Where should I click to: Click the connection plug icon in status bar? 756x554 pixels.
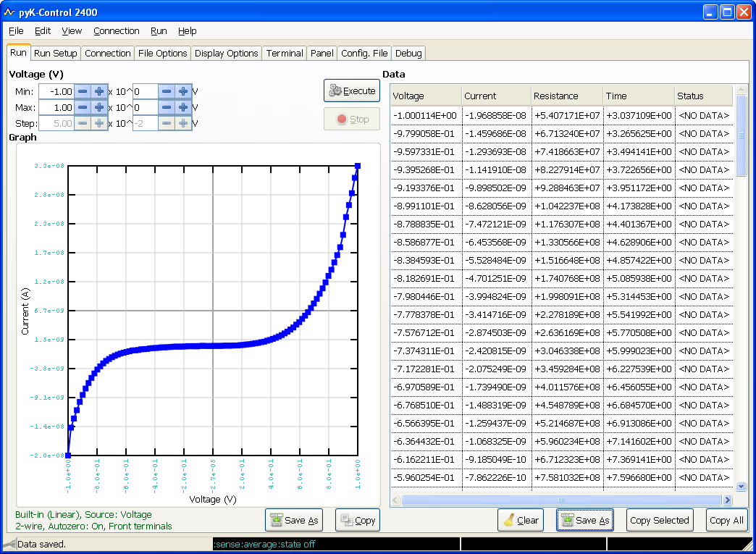[9, 545]
